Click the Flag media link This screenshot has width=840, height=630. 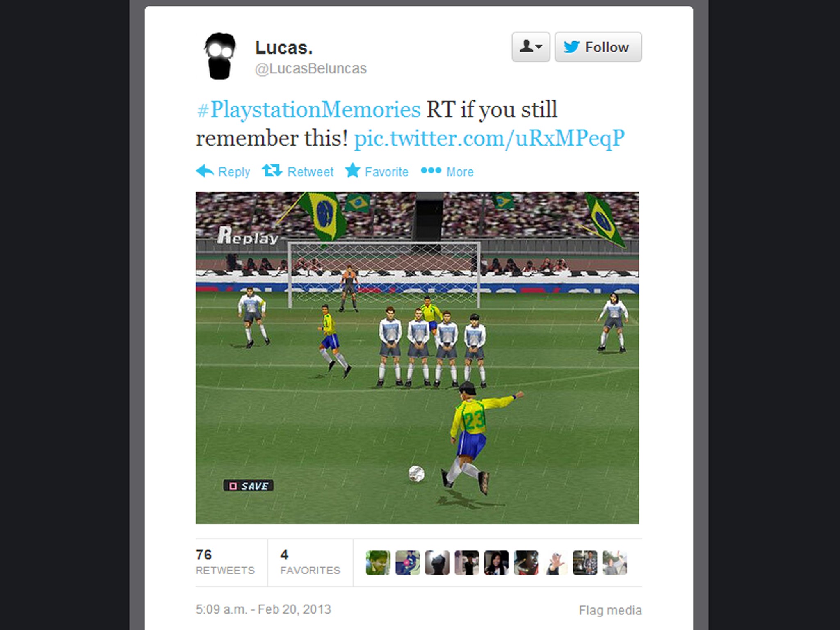coord(610,610)
